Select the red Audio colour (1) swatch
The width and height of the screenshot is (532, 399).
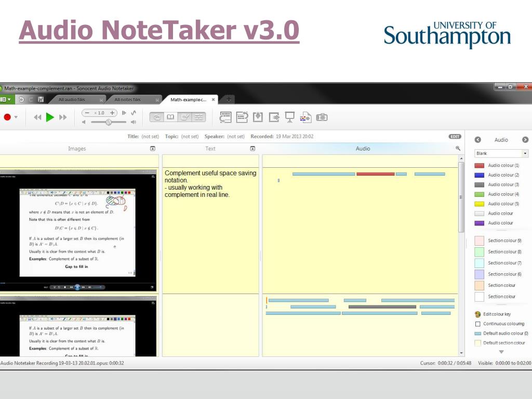click(x=479, y=166)
